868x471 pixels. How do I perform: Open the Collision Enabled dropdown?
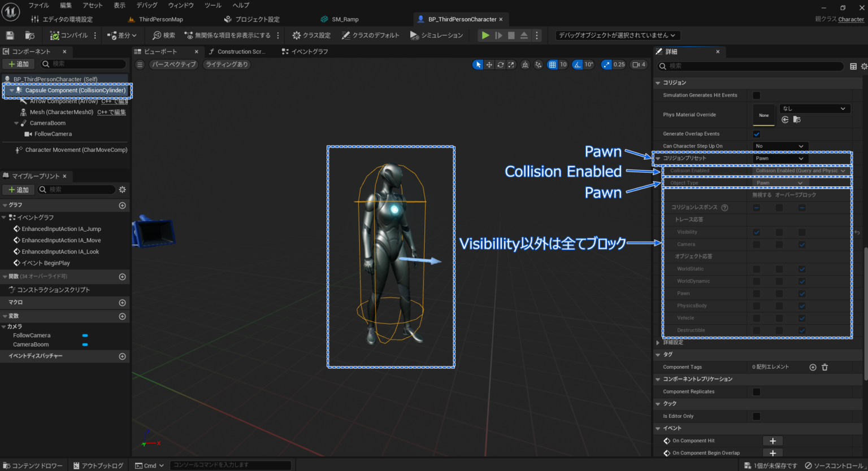click(x=800, y=171)
